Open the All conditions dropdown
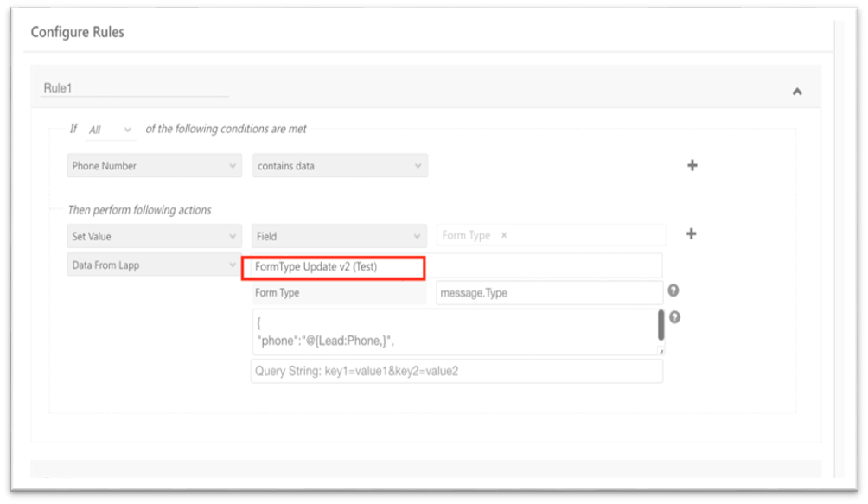Viewport: 868px width, 504px height. click(x=112, y=130)
